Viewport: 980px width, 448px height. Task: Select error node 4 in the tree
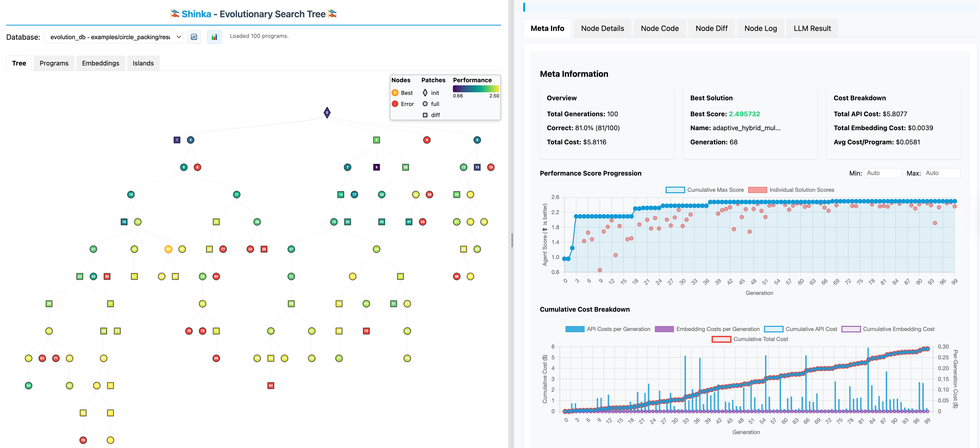(427, 139)
